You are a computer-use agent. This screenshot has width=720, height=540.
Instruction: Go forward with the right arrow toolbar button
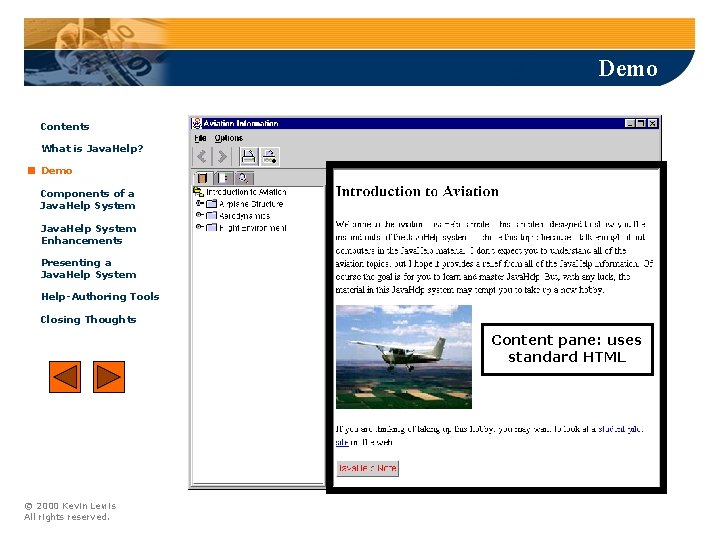point(222,157)
